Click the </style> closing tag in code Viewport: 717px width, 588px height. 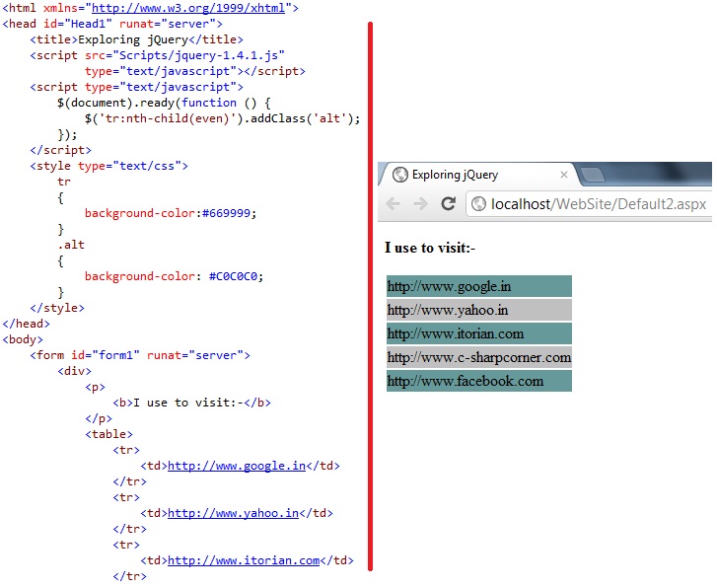[x=57, y=308]
